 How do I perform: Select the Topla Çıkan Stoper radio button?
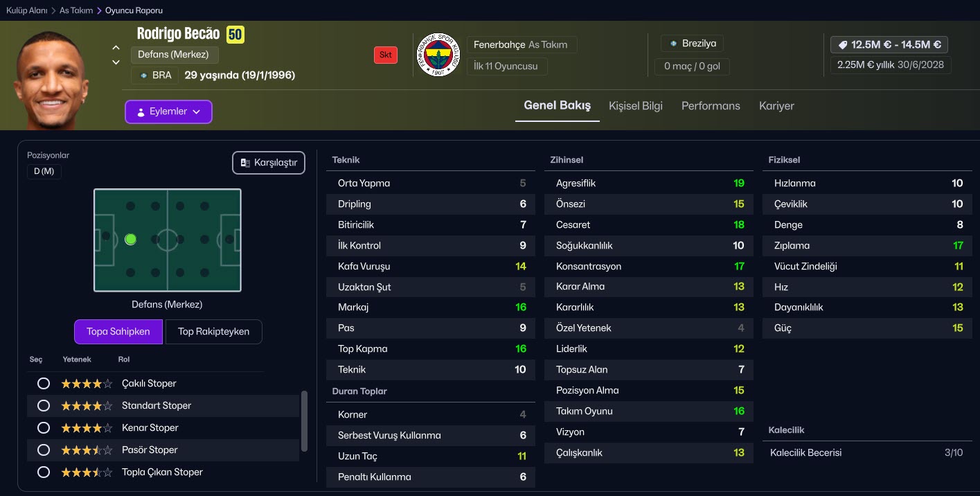click(x=44, y=472)
